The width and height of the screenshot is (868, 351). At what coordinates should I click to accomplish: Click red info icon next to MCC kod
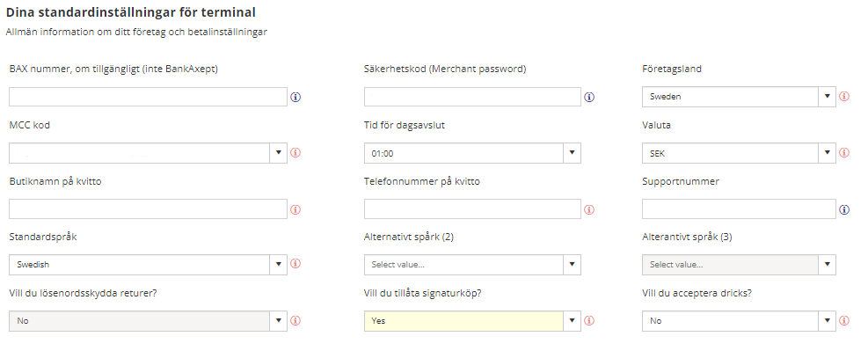pyautogui.click(x=295, y=152)
